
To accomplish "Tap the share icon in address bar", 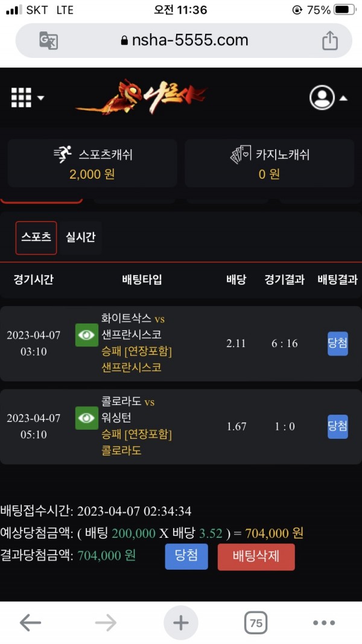I will pos(329,40).
